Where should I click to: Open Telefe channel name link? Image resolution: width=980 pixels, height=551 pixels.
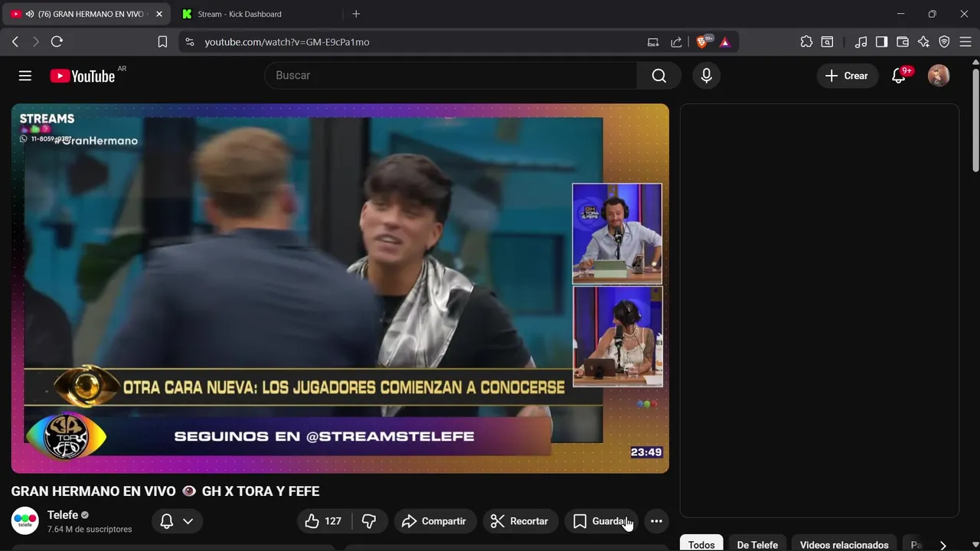tap(63, 515)
